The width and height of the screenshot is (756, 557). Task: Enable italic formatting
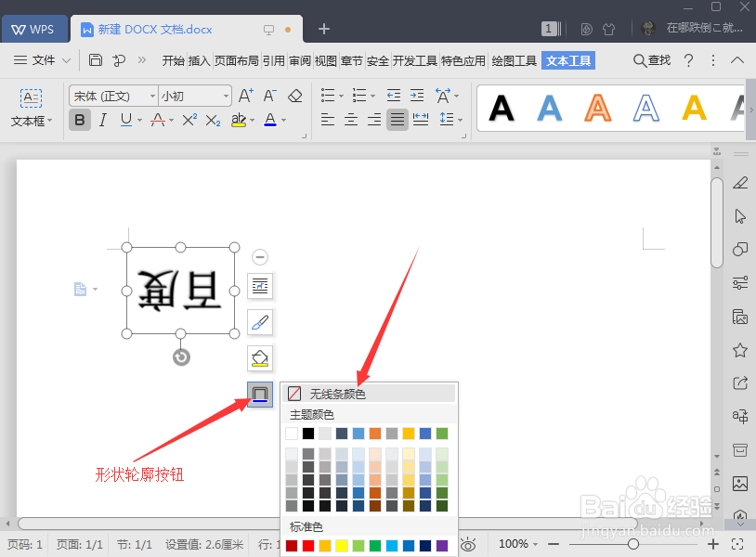pyautogui.click(x=104, y=119)
